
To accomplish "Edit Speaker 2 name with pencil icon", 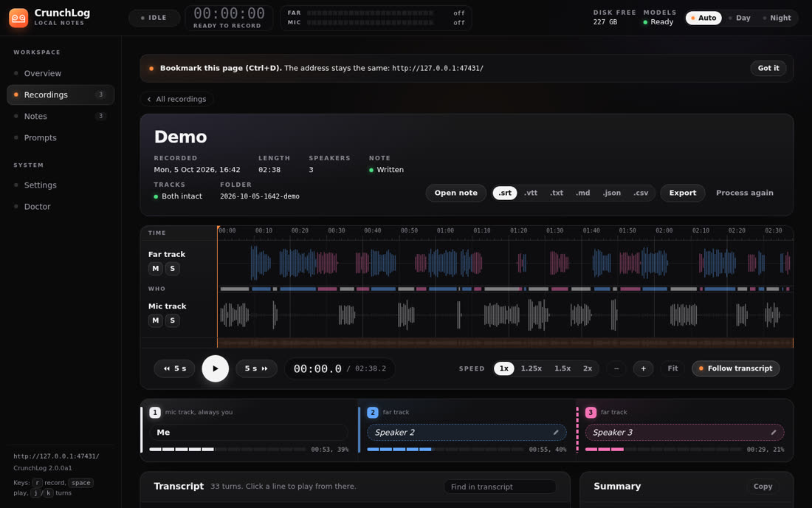I will pos(556,433).
